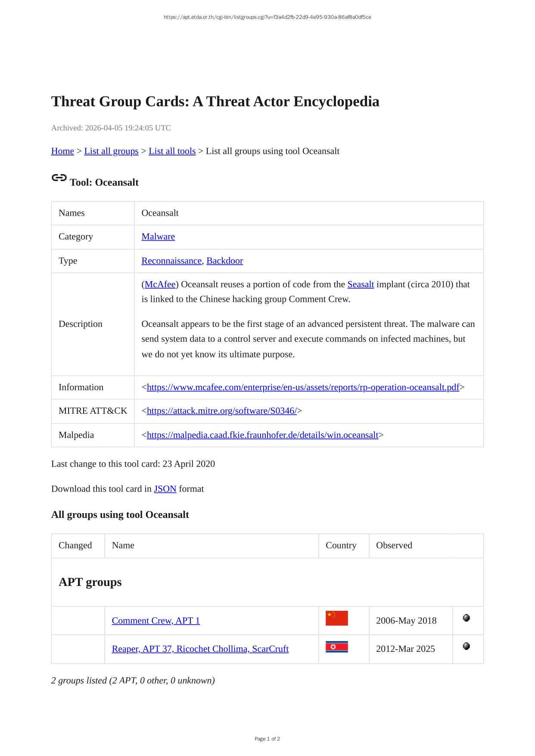This screenshot has width=535, height=756.
Task: Click the sphere icon in Comment Crew row
Action: (466, 618)
